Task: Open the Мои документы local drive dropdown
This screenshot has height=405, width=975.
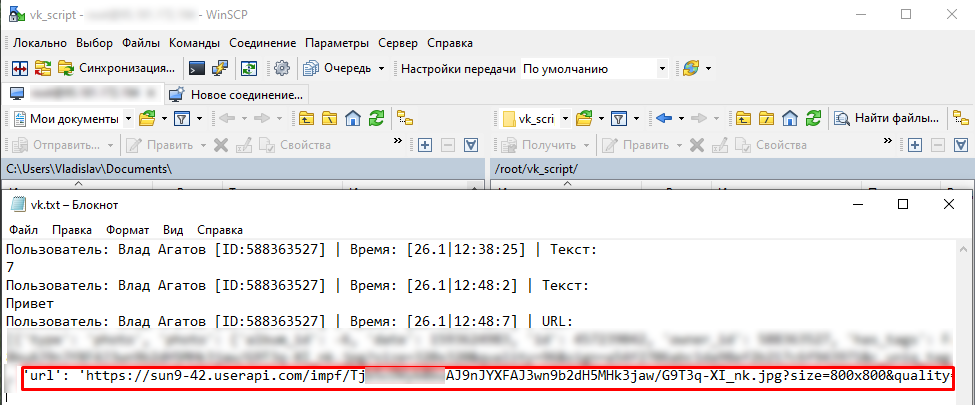Action: coord(73,118)
